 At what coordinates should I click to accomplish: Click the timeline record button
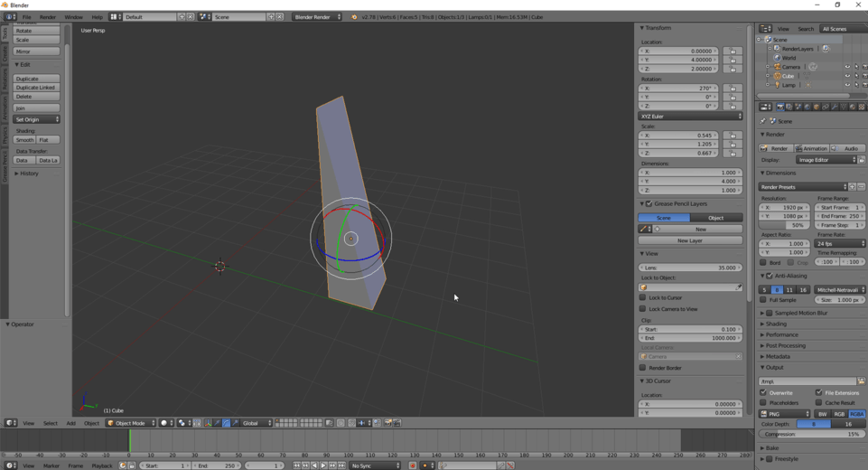point(413,465)
